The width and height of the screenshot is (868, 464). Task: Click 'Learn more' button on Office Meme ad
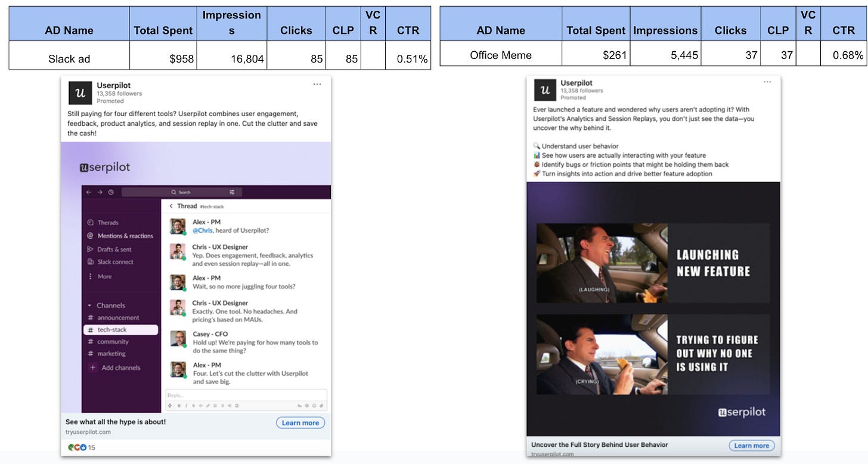click(x=751, y=446)
